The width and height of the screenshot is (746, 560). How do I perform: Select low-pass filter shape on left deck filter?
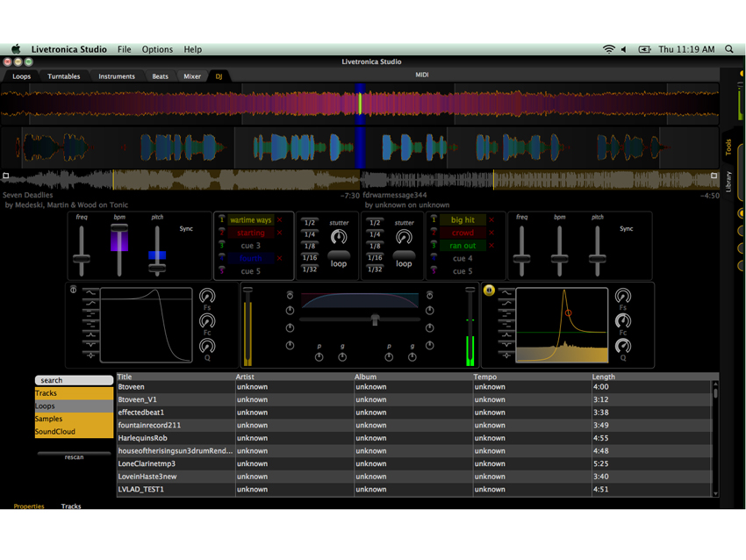[90, 291]
